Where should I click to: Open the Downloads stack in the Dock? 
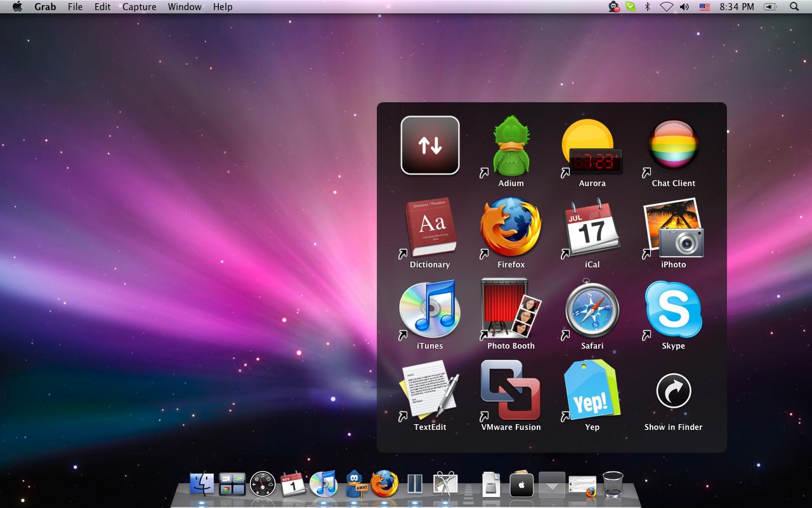coord(551,486)
